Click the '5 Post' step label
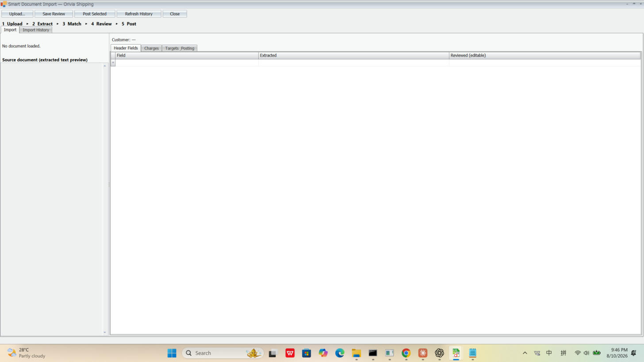The width and height of the screenshot is (644, 362). pos(129,24)
